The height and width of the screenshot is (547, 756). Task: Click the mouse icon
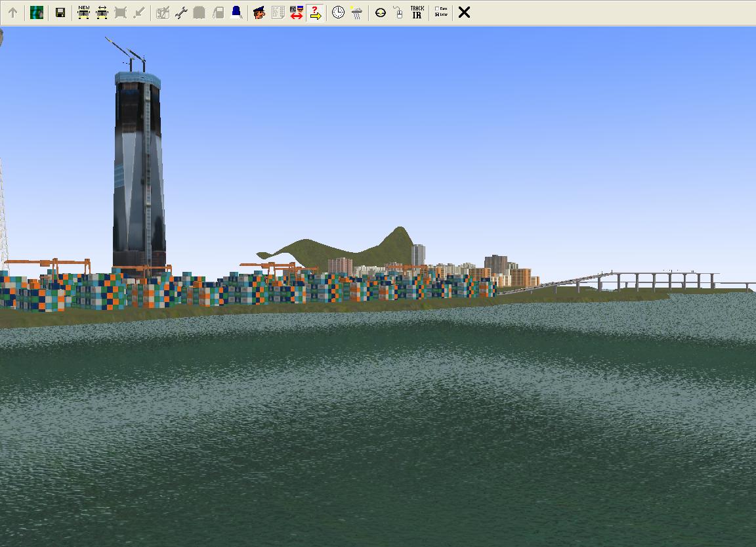click(399, 12)
